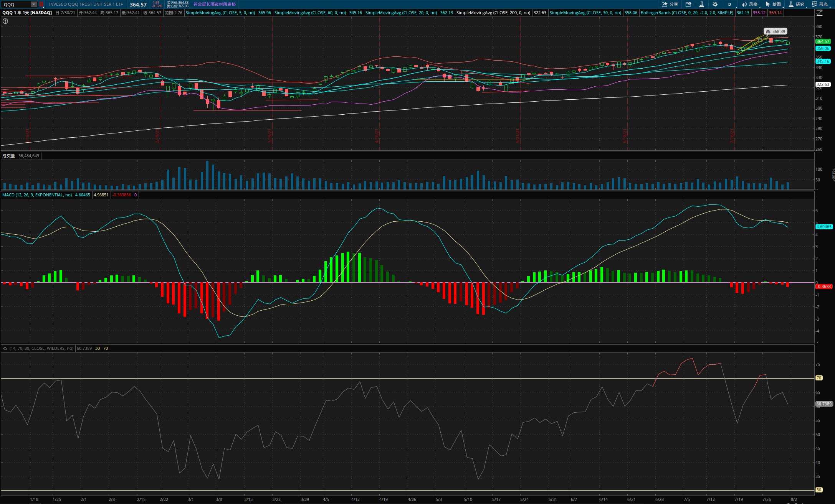Click the volume value 36,484,649
The image size is (835, 504).
coord(29,156)
